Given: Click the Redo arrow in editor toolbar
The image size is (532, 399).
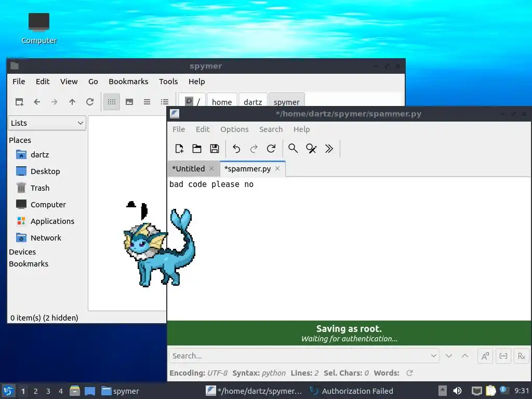Looking at the screenshot, I should tap(254, 149).
